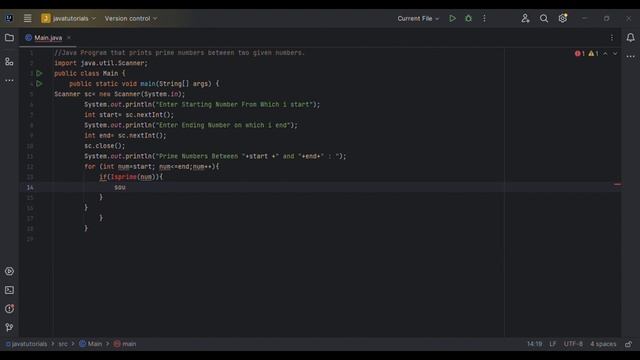
Task: Click the IntelliJ app logo
Action: click(x=9, y=18)
